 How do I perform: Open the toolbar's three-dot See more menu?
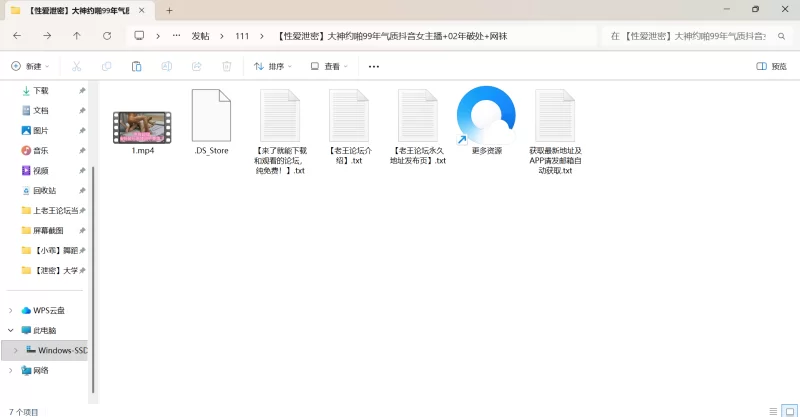coord(373,66)
